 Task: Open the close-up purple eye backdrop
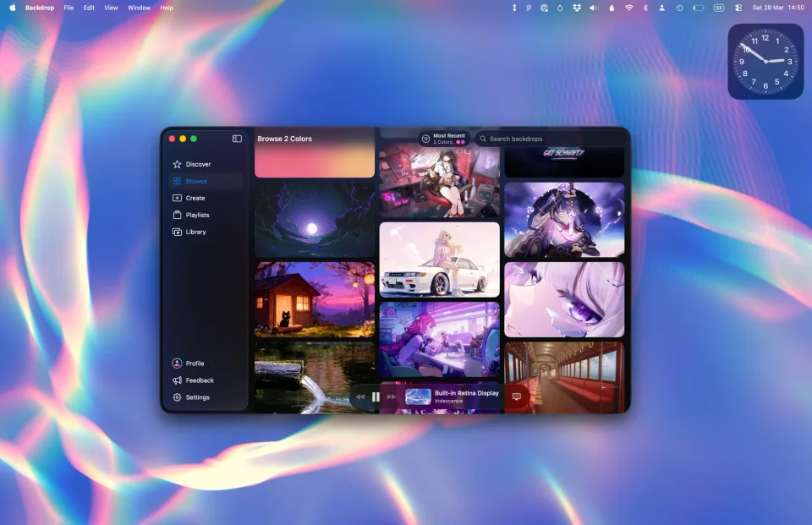pyautogui.click(x=564, y=300)
